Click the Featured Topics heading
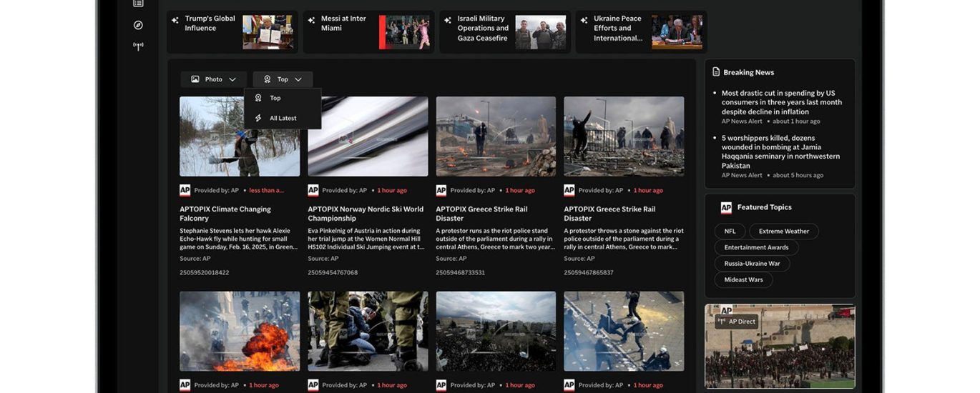980x393 pixels. (x=765, y=207)
